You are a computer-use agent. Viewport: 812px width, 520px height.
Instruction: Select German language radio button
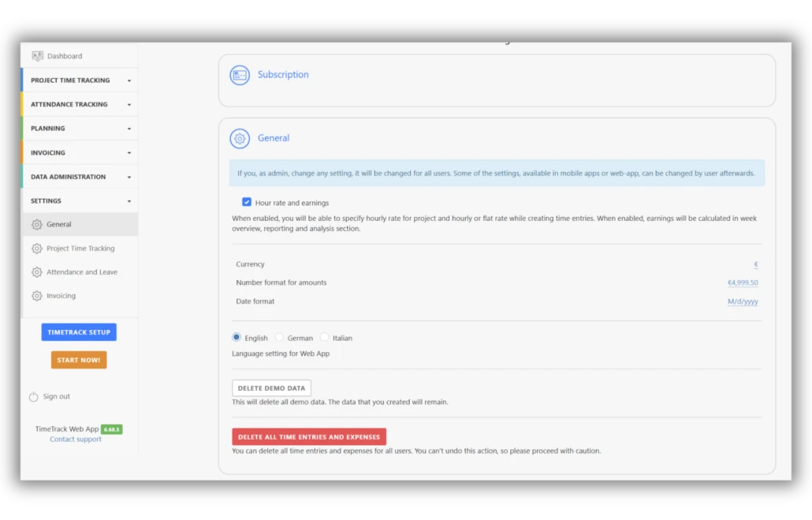[279, 338]
